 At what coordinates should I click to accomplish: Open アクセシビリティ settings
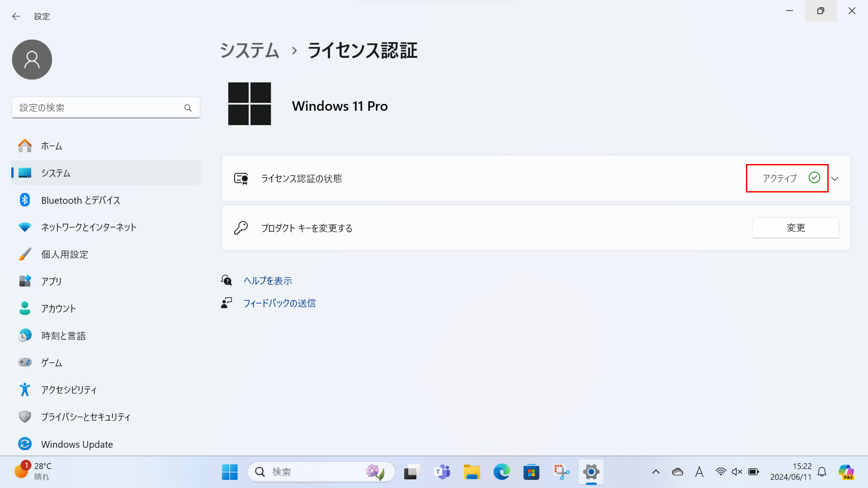pos(106,389)
